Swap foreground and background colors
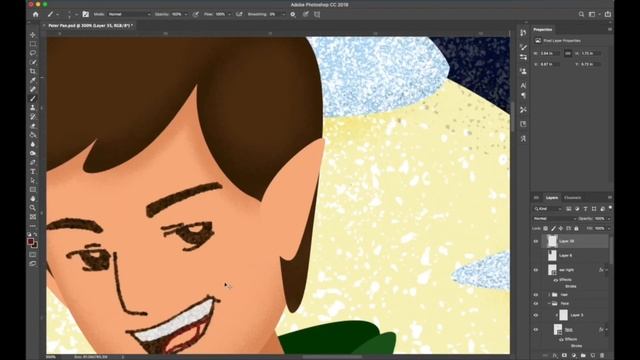 click(36, 235)
